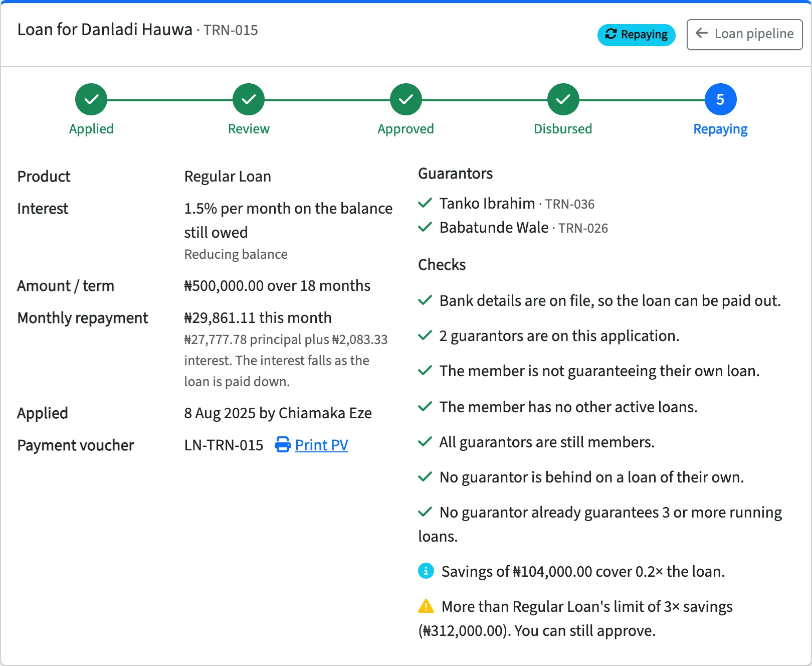Click the Checks section heading
The image size is (812, 666).
442,264
